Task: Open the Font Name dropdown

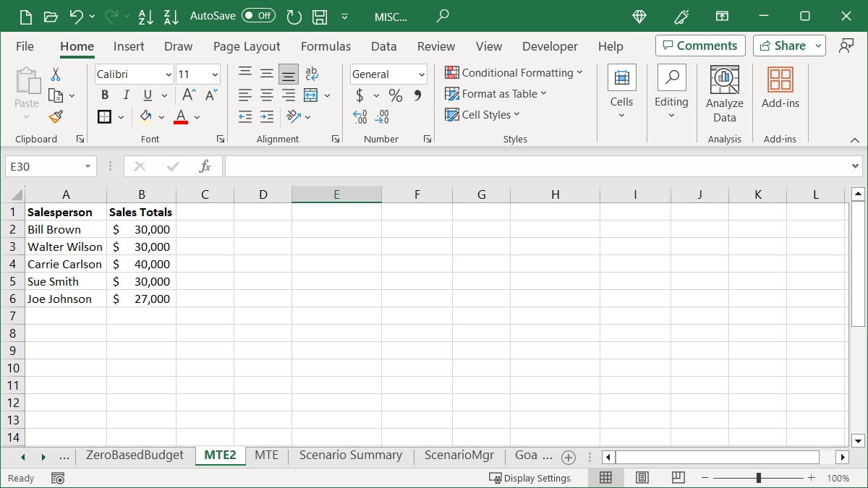Action: tap(169, 74)
